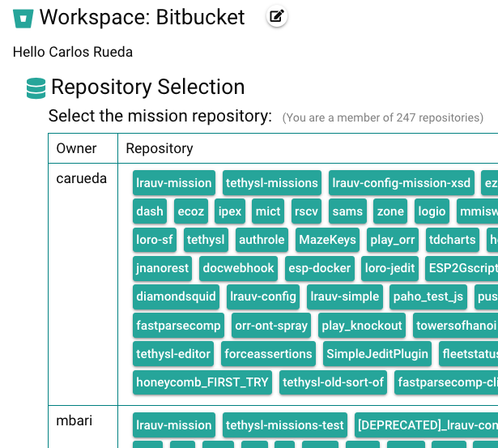Click the Bitbucket bucket logo icon

click(23, 17)
